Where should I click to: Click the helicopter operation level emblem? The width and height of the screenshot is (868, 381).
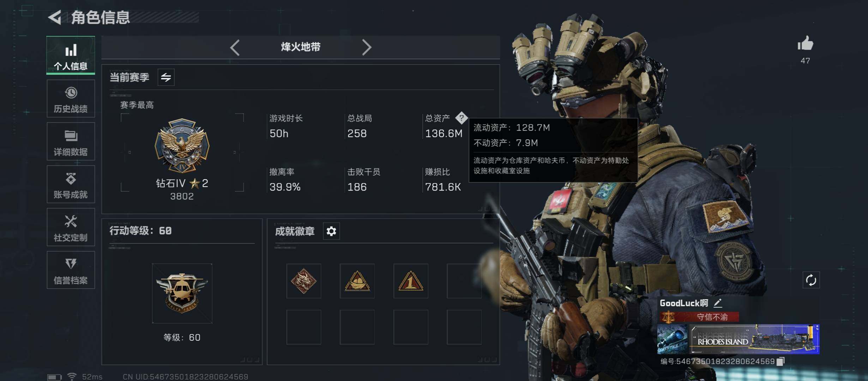(182, 294)
